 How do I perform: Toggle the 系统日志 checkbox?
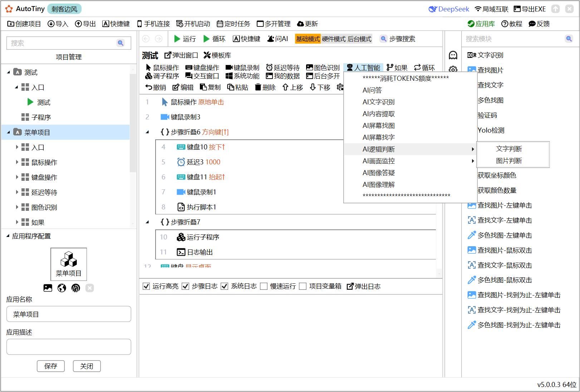225,286
